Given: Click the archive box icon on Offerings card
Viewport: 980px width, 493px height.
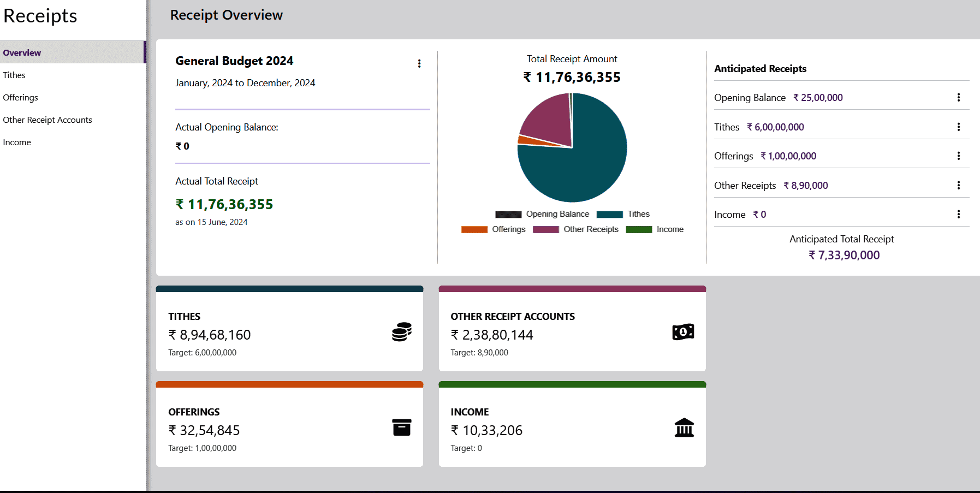Looking at the screenshot, I should coord(401,427).
